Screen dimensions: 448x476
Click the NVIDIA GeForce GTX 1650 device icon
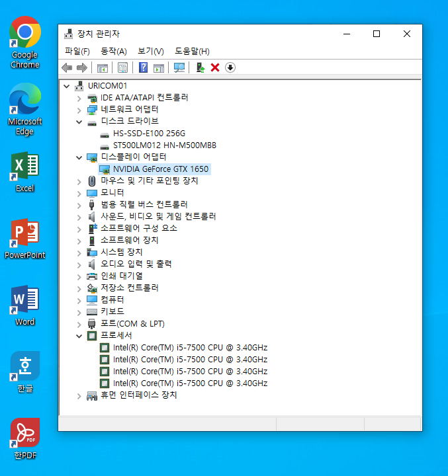[105, 169]
